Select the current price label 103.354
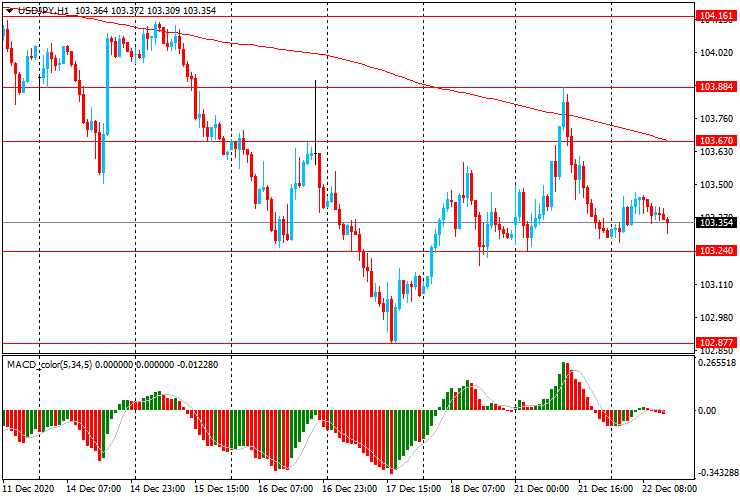 tap(714, 223)
